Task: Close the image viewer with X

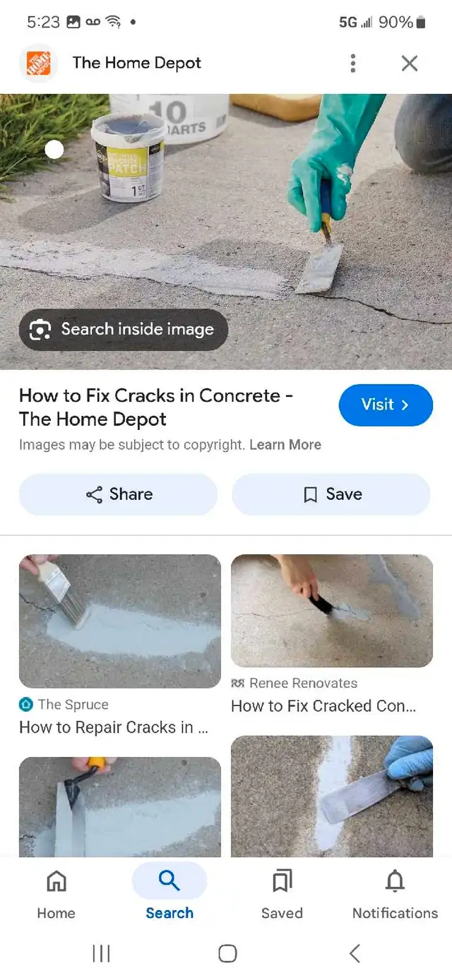Action: click(x=410, y=64)
